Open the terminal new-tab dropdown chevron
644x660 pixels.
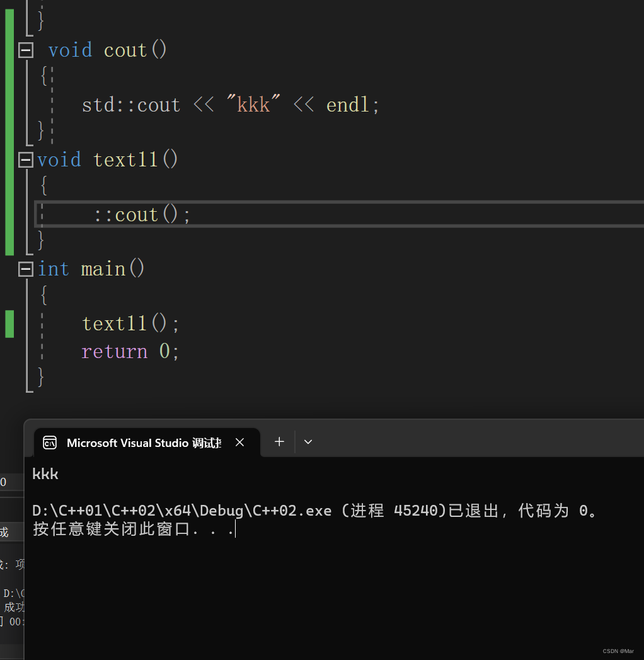pos(308,441)
